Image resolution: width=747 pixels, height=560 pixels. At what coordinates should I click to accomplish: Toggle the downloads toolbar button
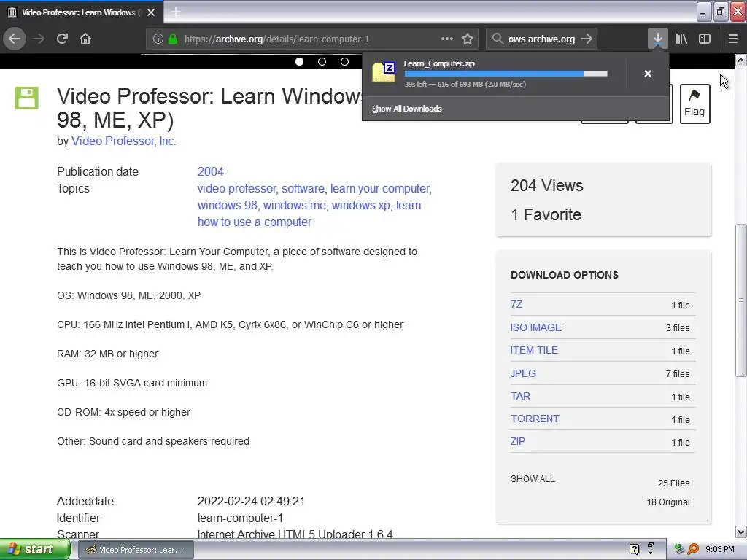click(x=657, y=39)
